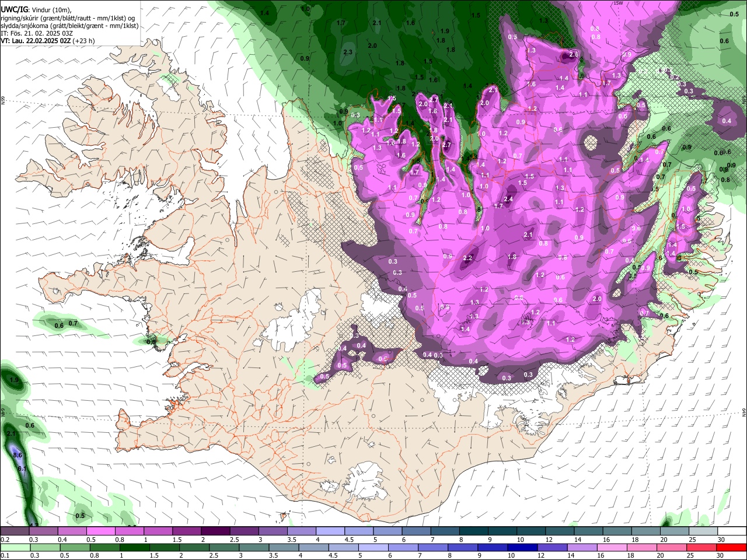The height and width of the screenshot is (560, 747).
Task: Click the bright red swatch ending the rain scale
Action: pyautogui.click(x=731, y=547)
